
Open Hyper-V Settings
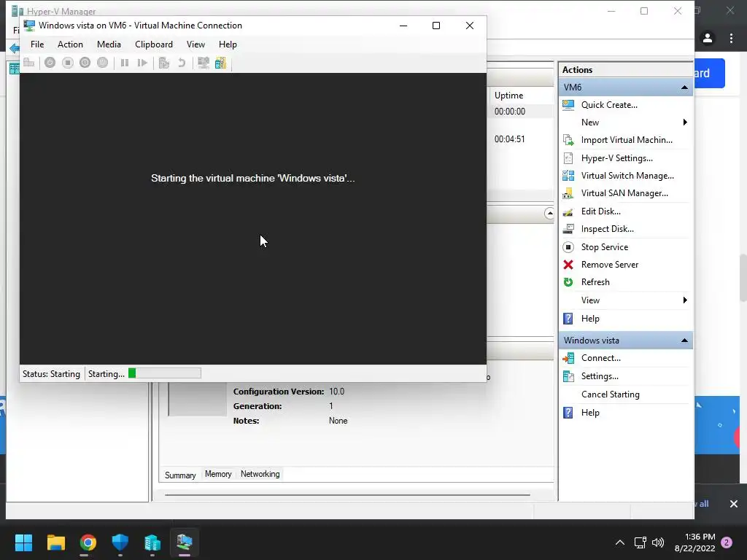(616, 158)
